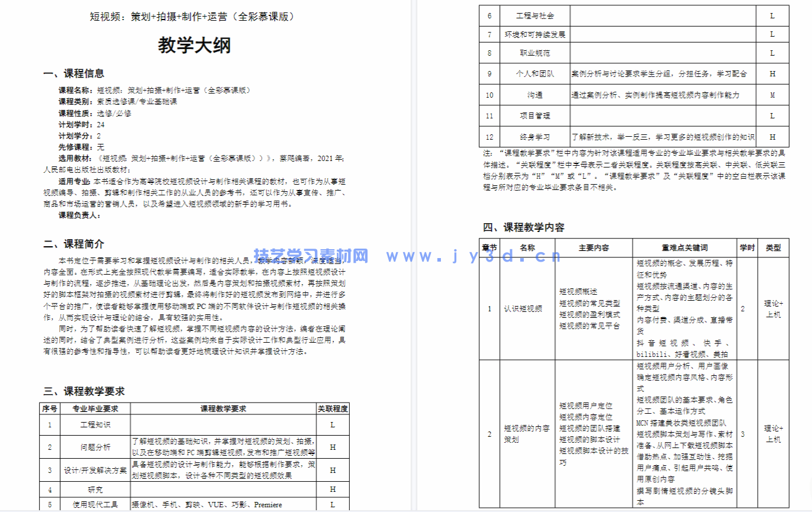Click the 一、课程信息 heading
Image resolution: width=812 pixels, height=512 pixels.
point(74,73)
